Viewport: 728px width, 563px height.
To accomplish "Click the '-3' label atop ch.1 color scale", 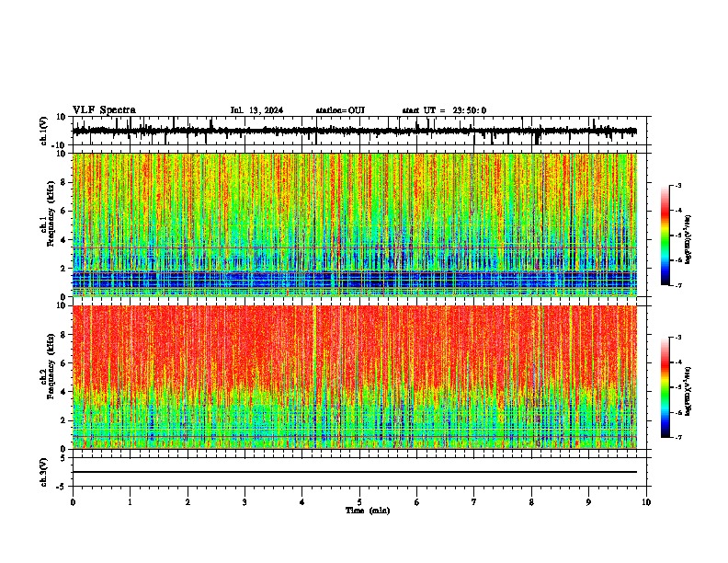I will 678,185.
